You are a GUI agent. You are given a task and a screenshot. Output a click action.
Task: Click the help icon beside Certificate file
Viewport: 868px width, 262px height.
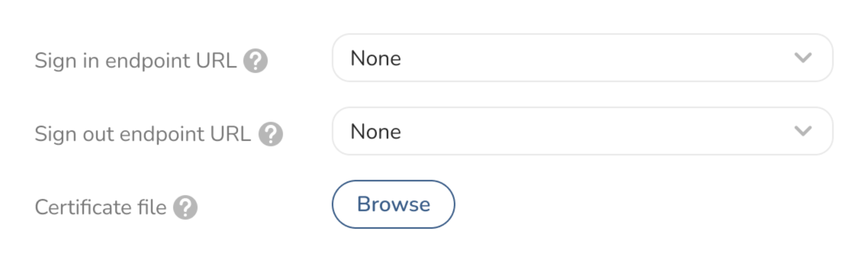click(x=185, y=207)
